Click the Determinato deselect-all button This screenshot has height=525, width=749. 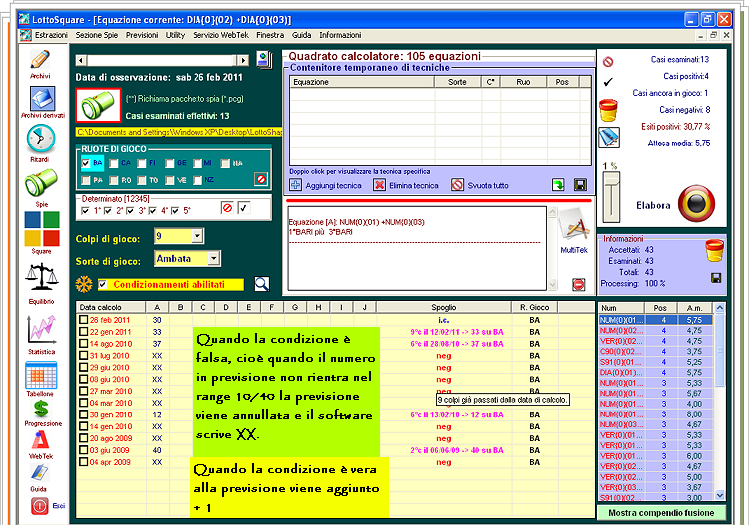(x=227, y=208)
